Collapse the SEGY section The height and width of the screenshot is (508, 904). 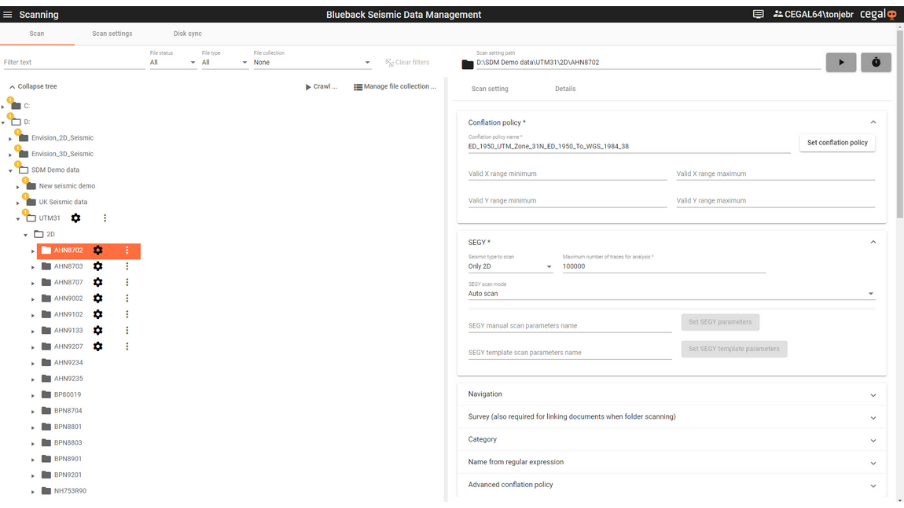(873, 242)
